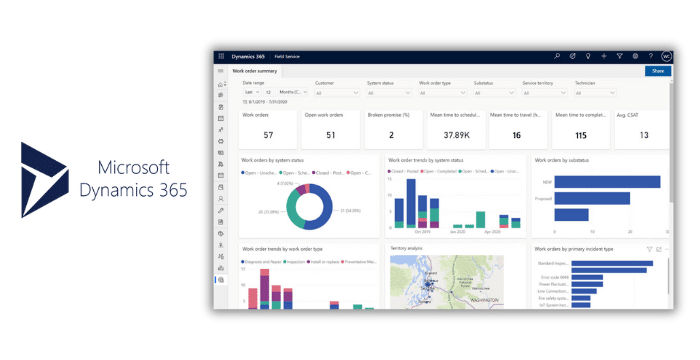The image size is (700, 360).
Task: Select the Broken promise (%) card
Action: [393, 130]
